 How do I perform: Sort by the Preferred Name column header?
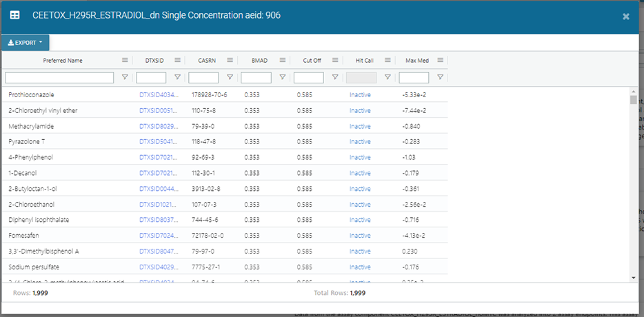click(63, 61)
